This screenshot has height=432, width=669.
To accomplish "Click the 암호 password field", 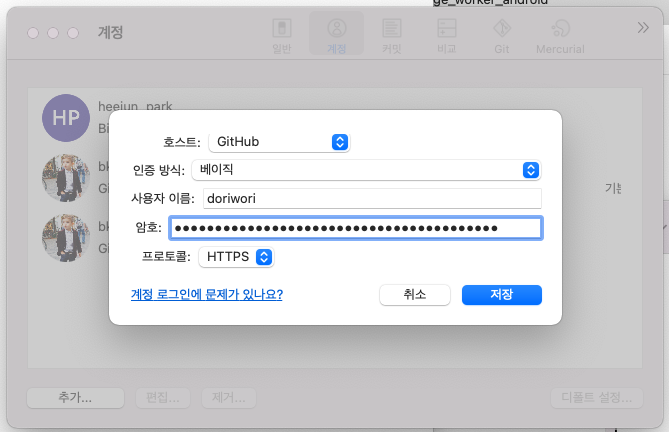I will tap(356, 228).
